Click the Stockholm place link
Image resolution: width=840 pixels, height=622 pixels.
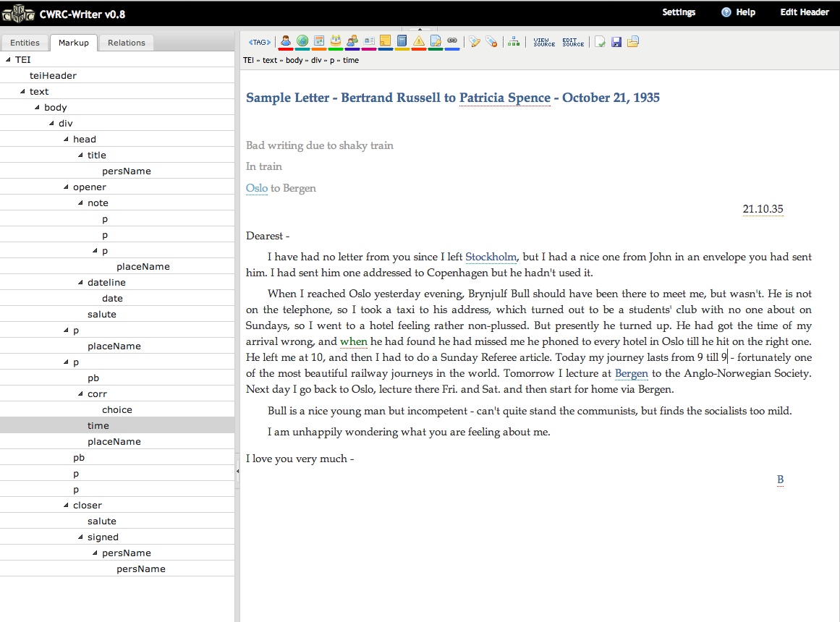[x=491, y=257]
